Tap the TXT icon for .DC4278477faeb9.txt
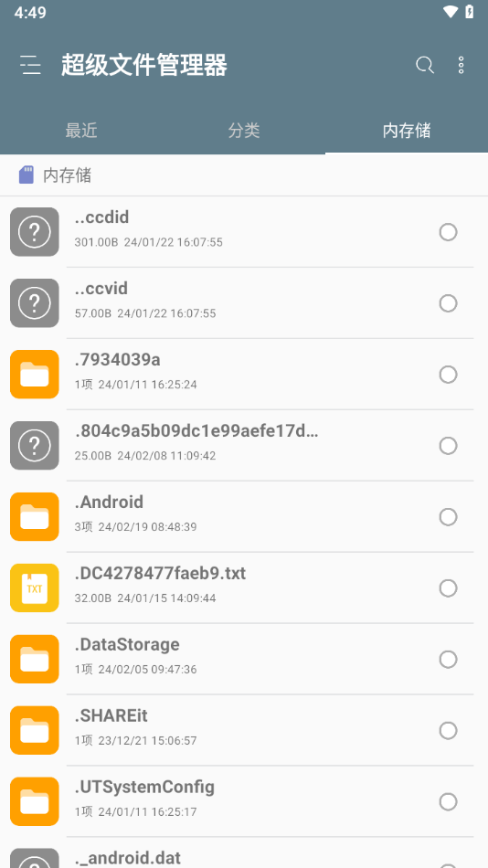This screenshot has height=868, width=488. tap(35, 587)
